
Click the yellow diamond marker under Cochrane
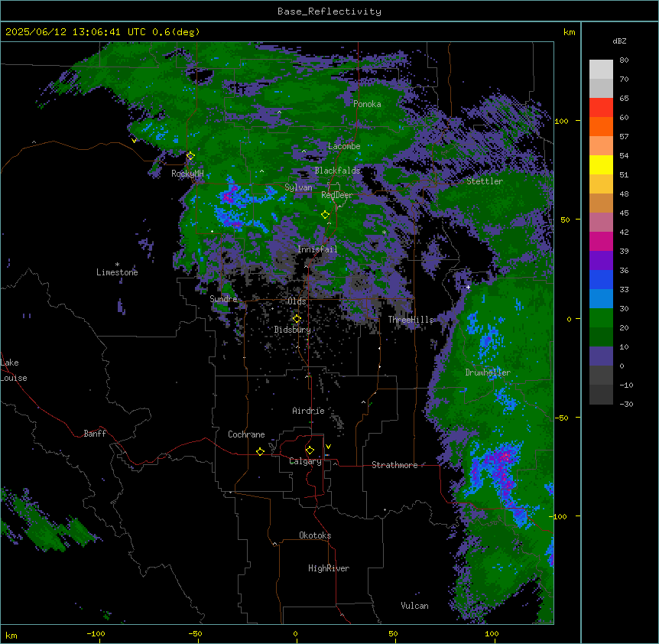[x=260, y=451]
